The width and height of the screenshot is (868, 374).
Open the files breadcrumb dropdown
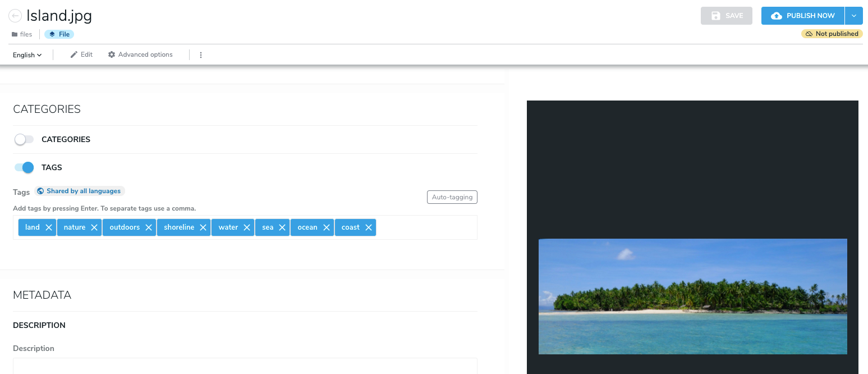25,34
